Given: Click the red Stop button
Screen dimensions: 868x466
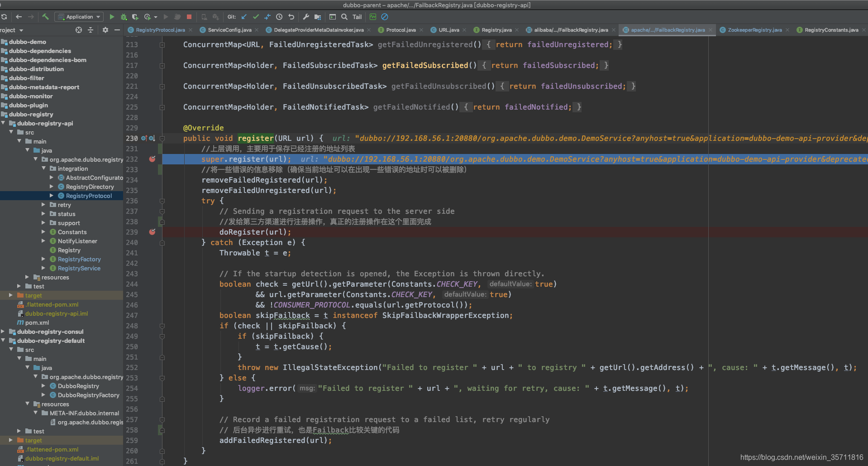Looking at the screenshot, I should click(189, 17).
